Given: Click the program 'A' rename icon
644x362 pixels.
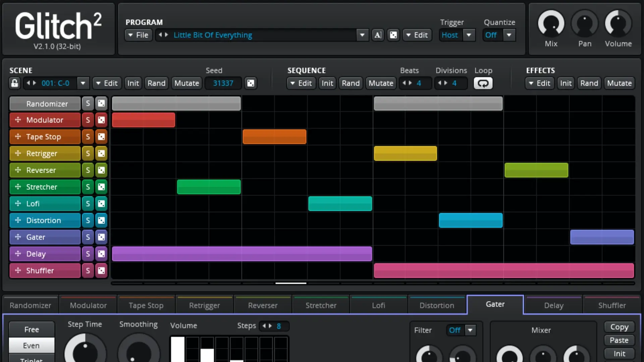Looking at the screenshot, I should (378, 35).
